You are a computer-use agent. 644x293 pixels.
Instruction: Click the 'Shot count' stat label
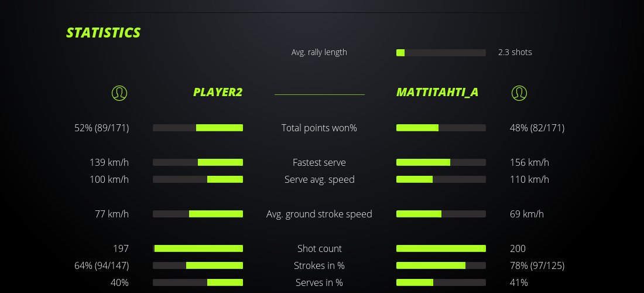[319, 248]
